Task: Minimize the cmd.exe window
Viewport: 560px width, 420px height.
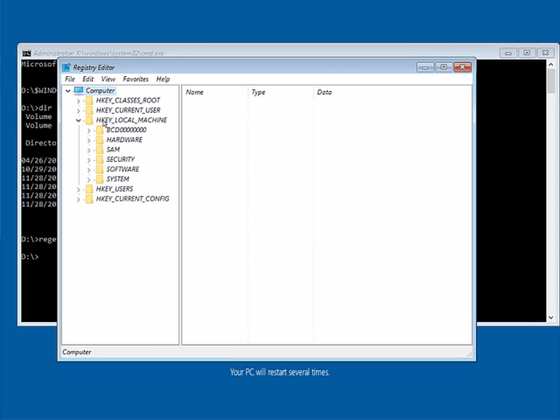Action: [x=508, y=53]
